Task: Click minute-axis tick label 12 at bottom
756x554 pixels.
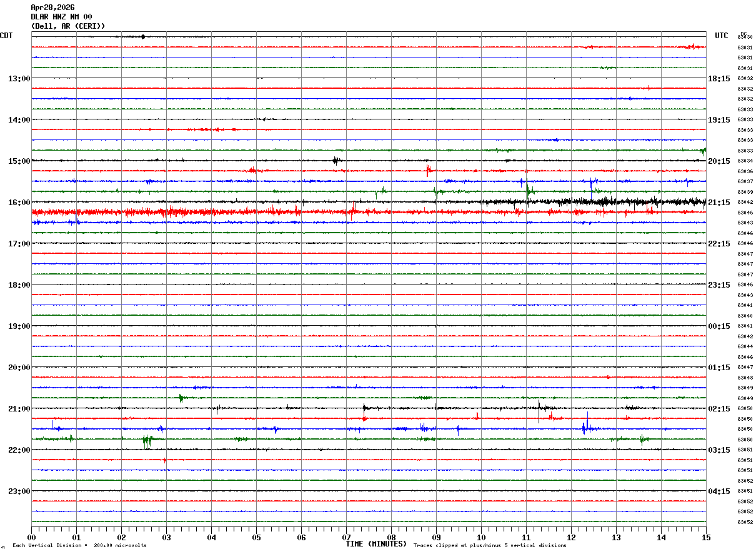Action: pyautogui.click(x=571, y=537)
